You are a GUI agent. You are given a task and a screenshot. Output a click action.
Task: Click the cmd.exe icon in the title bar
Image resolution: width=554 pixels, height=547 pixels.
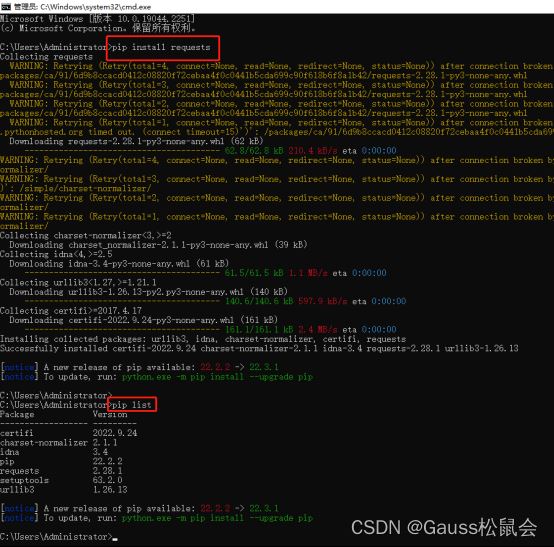6,6
